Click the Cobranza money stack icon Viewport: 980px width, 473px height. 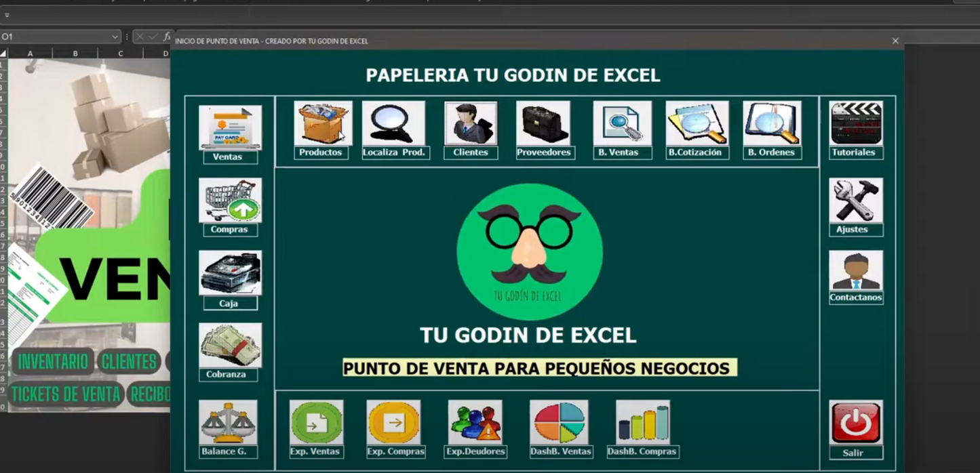point(230,346)
